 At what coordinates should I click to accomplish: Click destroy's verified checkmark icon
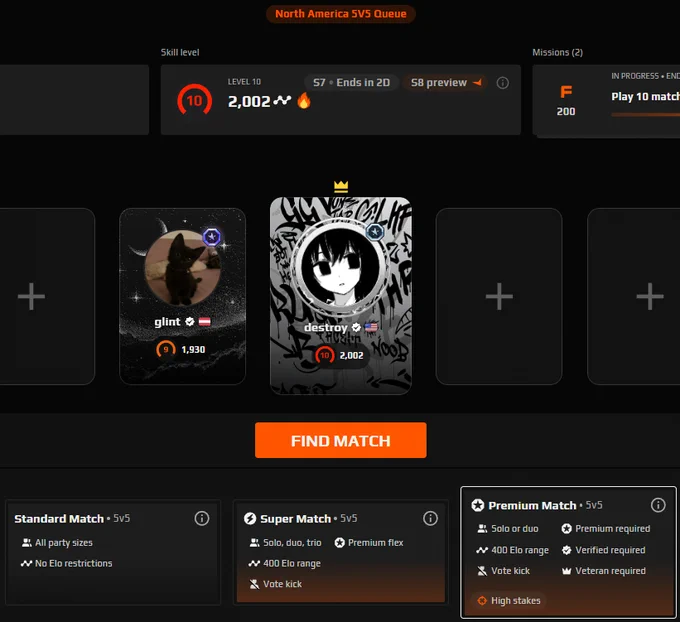[x=356, y=327]
